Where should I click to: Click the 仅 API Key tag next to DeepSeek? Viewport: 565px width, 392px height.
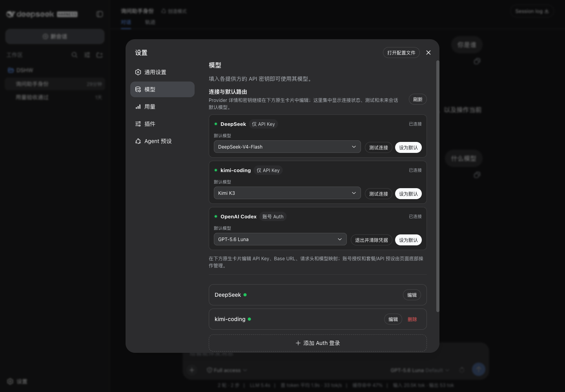coord(264,124)
